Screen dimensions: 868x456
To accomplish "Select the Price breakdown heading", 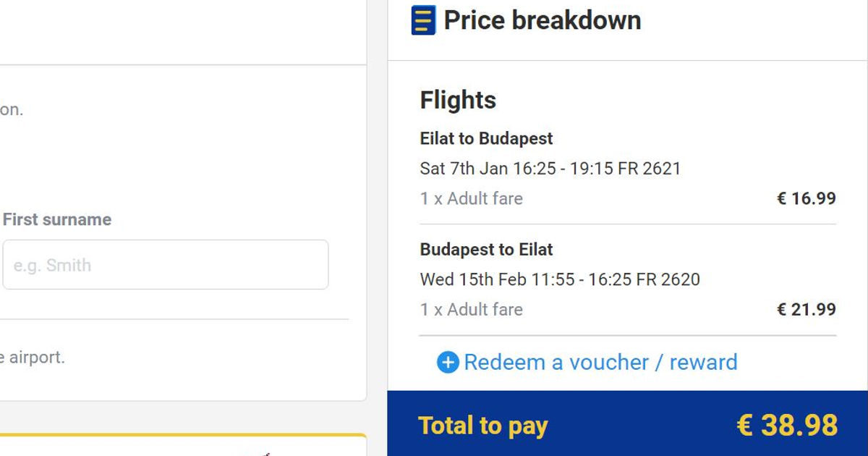I will click(542, 20).
